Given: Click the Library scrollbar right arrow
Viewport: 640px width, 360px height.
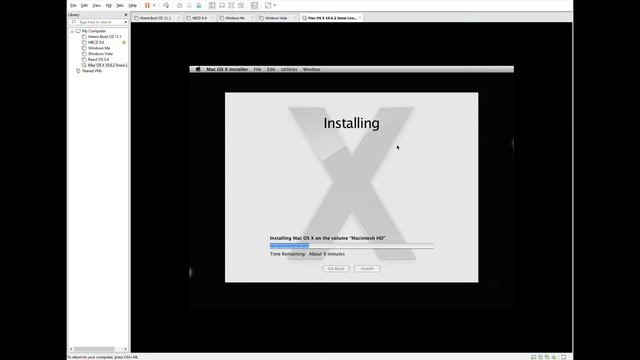Looking at the screenshot, I should (x=125, y=349).
